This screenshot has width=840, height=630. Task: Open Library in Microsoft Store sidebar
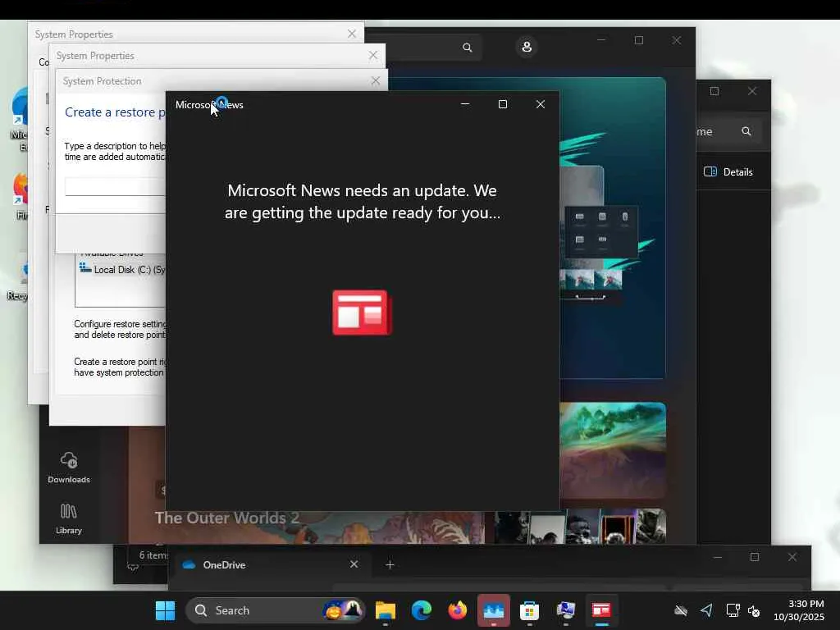(x=69, y=518)
